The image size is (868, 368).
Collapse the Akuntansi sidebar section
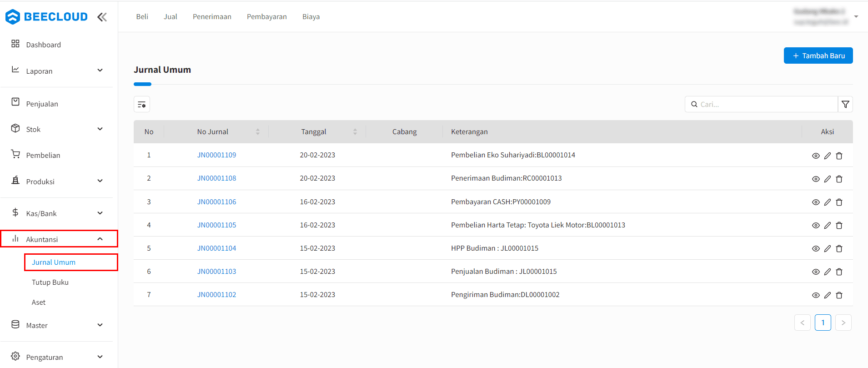(100, 239)
